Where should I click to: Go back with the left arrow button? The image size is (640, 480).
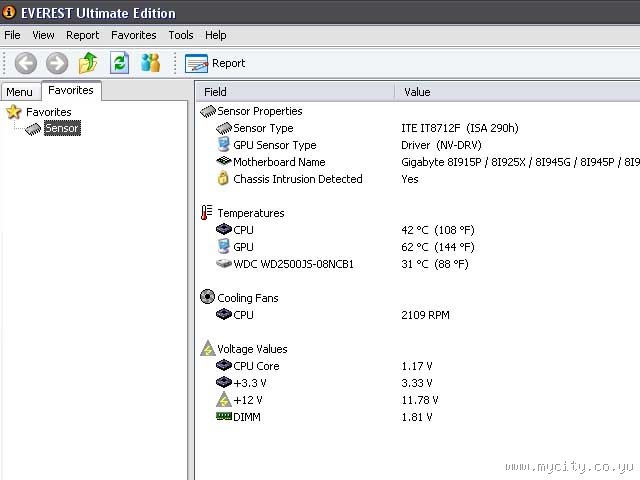pyautogui.click(x=26, y=63)
